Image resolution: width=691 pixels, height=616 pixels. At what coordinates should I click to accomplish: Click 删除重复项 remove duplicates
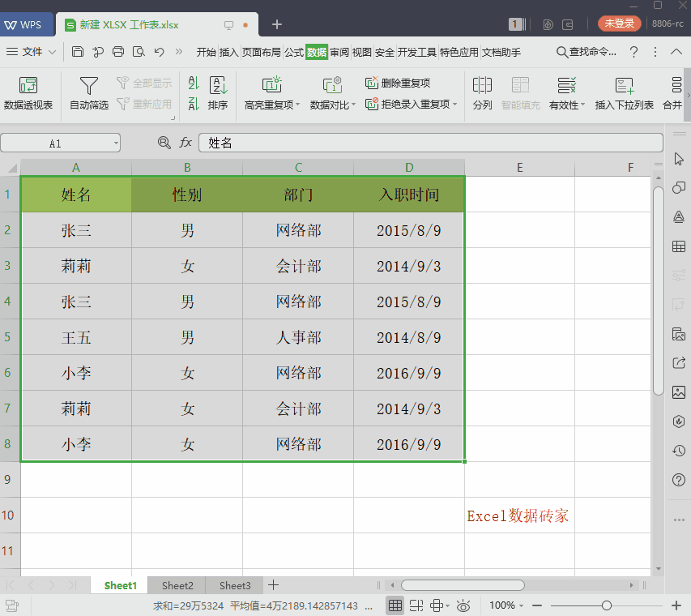[398, 83]
